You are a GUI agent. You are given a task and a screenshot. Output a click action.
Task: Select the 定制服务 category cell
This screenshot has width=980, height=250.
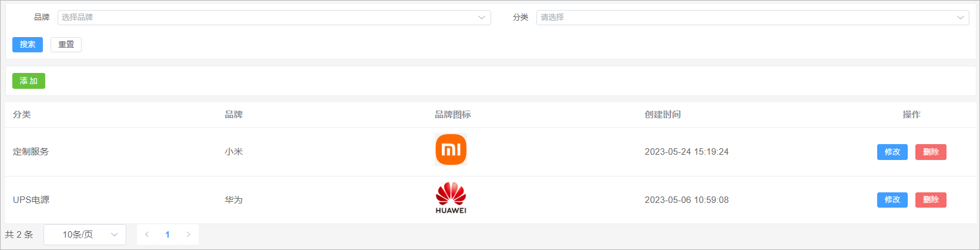(31, 152)
